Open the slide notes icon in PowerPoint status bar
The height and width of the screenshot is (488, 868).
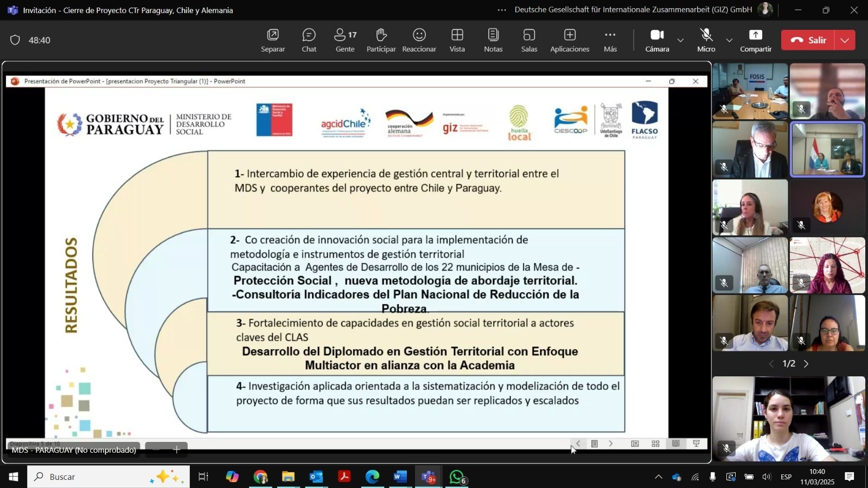coord(595,444)
